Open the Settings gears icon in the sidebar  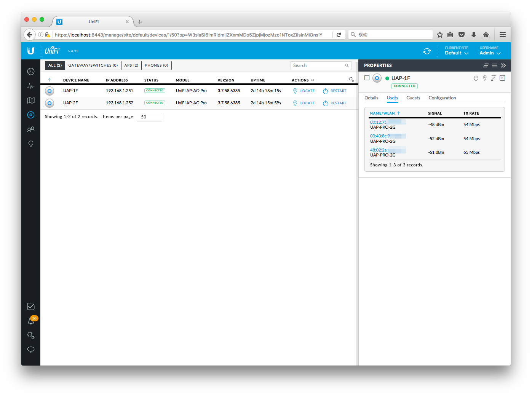(x=31, y=335)
